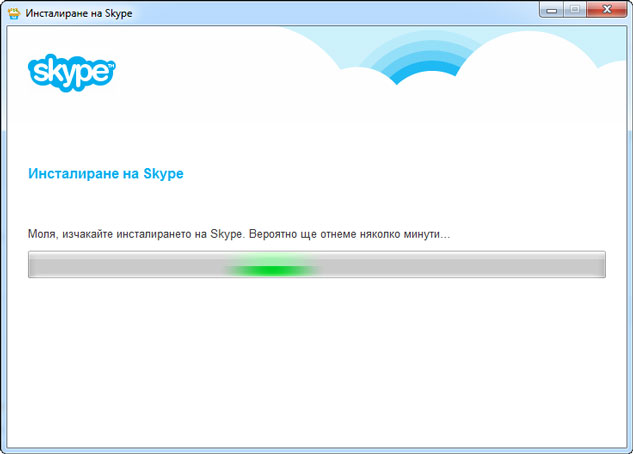Click the Skype cloud logo

71,73
